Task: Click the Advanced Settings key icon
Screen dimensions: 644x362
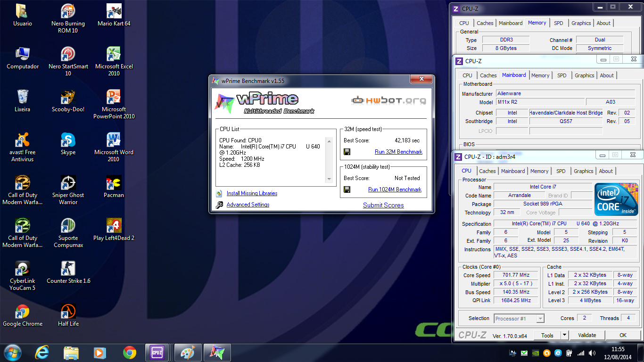Action: [219, 205]
